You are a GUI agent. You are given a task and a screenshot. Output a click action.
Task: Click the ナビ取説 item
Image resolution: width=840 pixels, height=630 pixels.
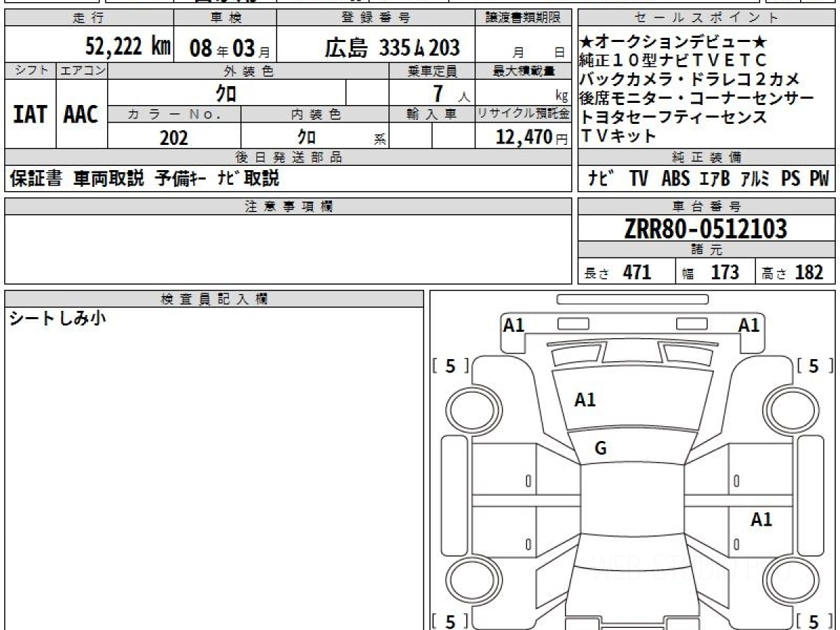point(248,178)
